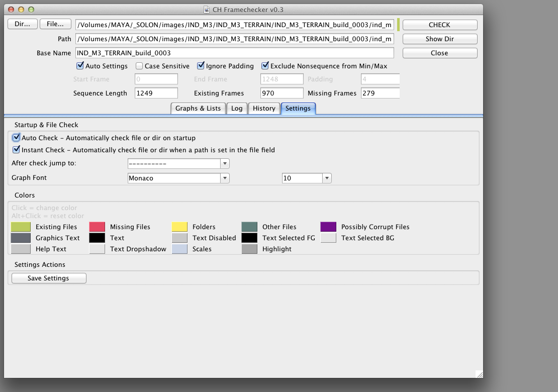Click the disabled Start Frame field

coord(156,79)
